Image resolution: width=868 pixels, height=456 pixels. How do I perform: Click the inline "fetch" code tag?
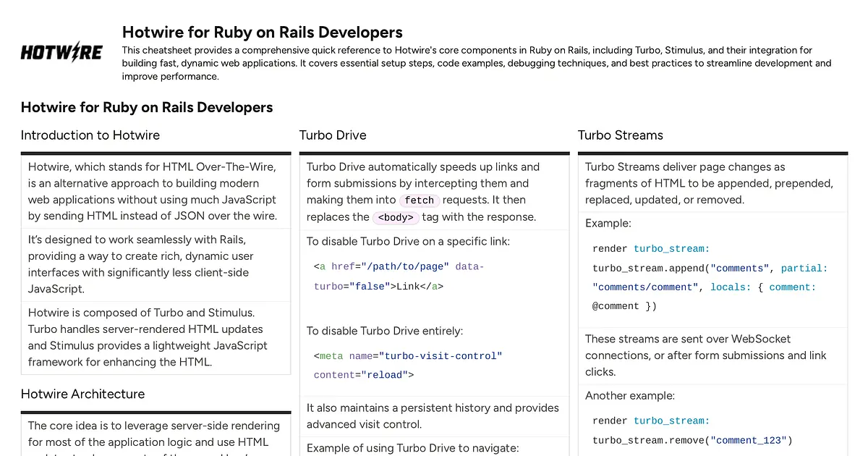click(420, 200)
